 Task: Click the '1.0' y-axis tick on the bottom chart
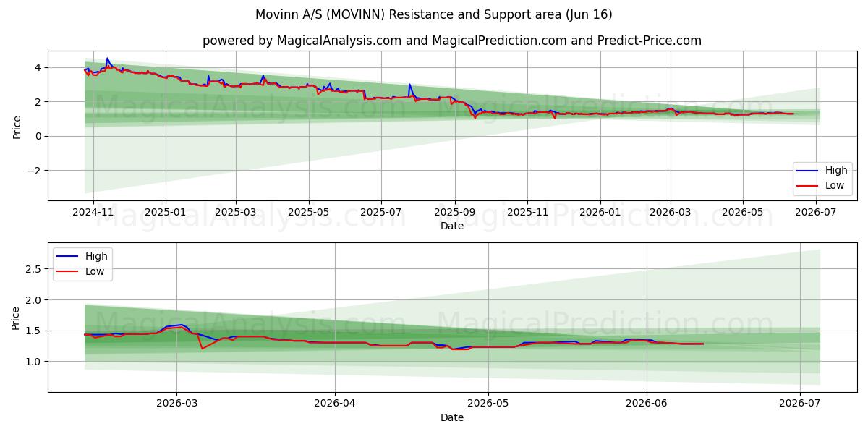(34, 362)
